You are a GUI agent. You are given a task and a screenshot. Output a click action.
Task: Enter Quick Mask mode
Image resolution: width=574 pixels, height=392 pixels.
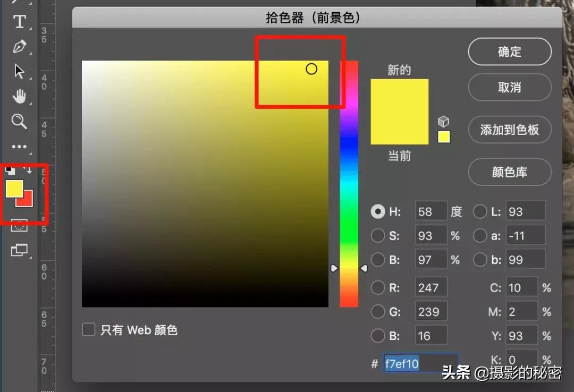tap(20, 225)
